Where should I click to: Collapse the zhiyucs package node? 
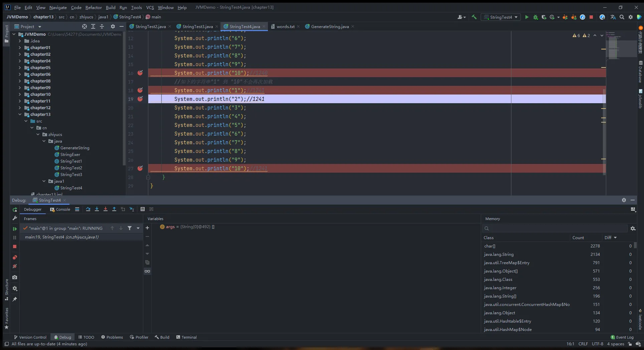coord(38,134)
